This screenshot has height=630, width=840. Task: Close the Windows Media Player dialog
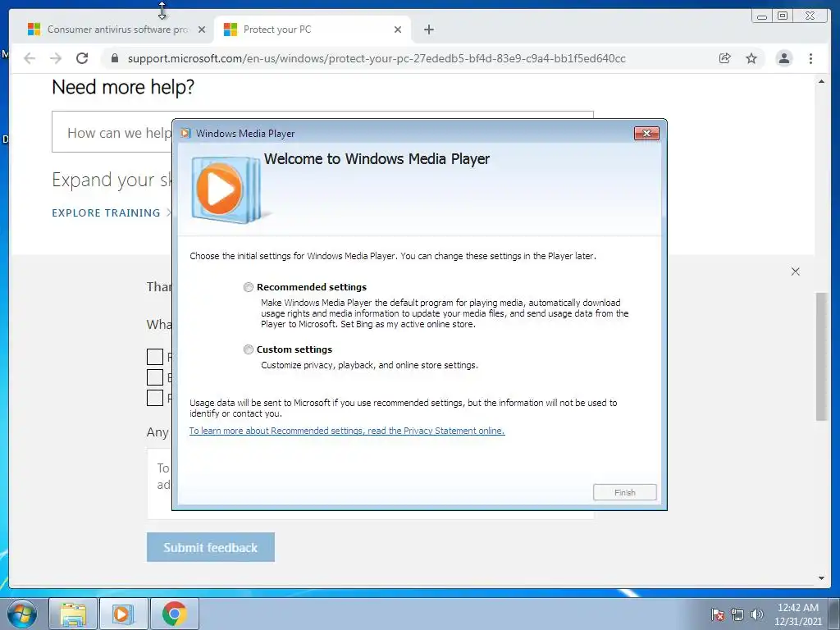(646, 134)
